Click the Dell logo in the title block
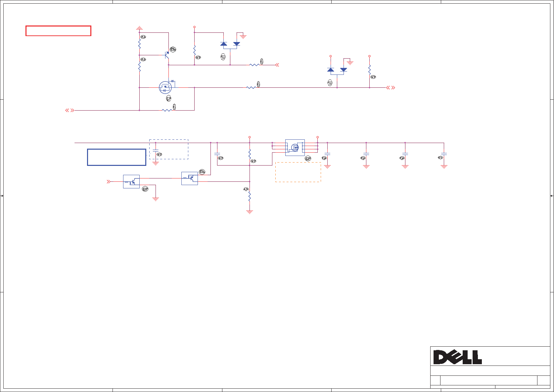 (x=457, y=357)
